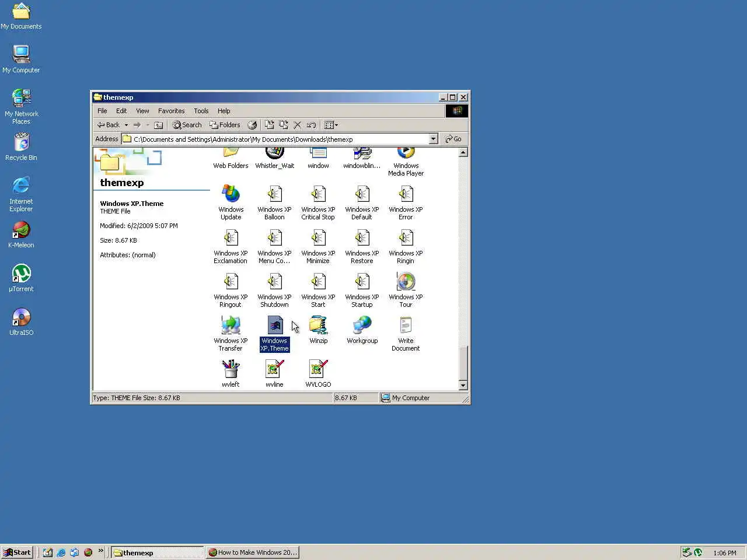Open the File menu
747x560 pixels.
click(x=102, y=111)
